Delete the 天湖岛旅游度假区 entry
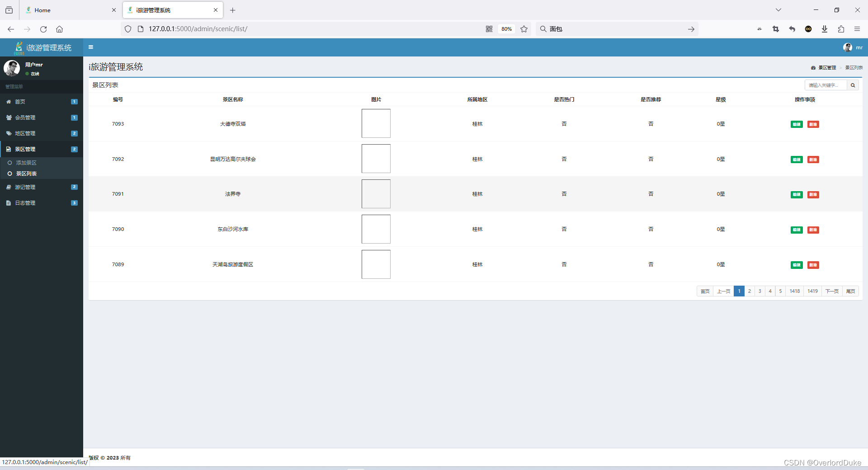Viewport: 868px width, 470px height. point(813,265)
